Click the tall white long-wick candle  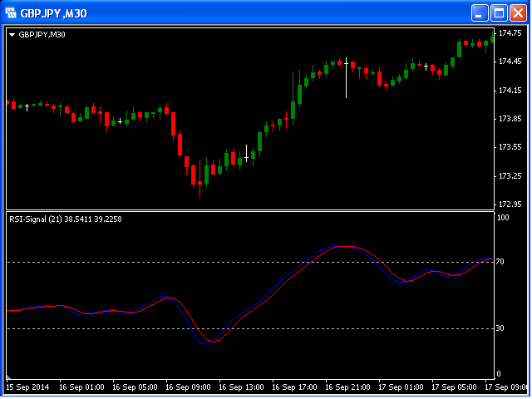pyautogui.click(x=346, y=79)
